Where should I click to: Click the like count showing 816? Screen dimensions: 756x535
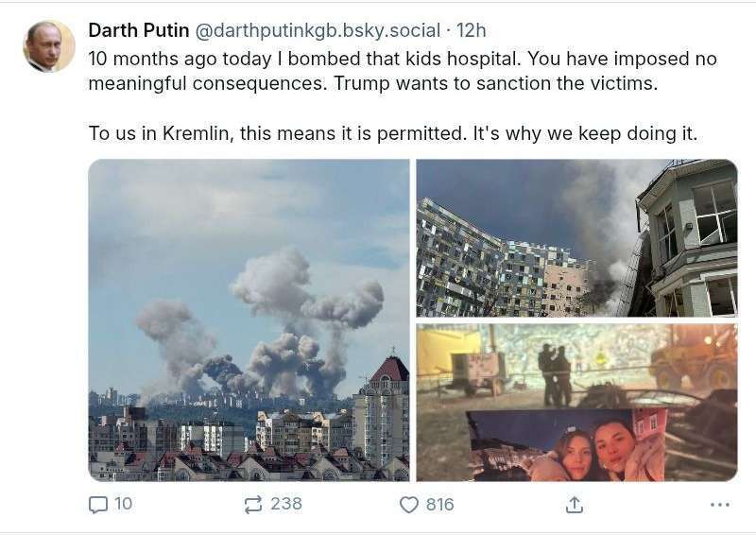point(440,504)
